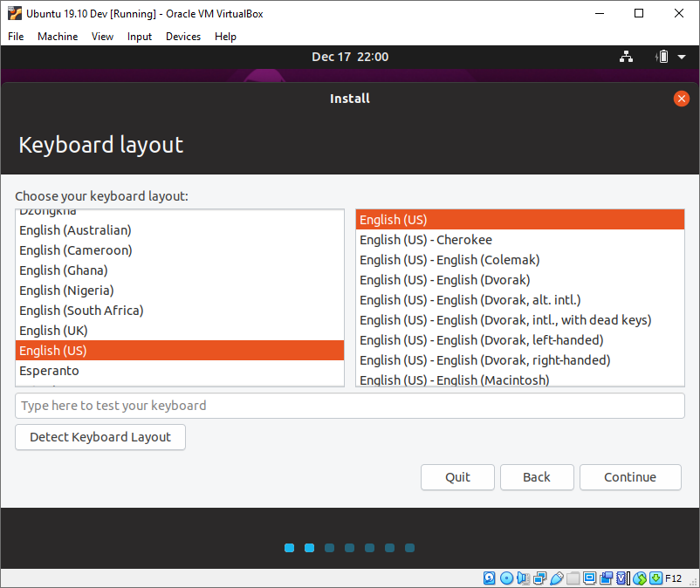Click the F12 host key indicator
700x588 pixels.
(674, 578)
